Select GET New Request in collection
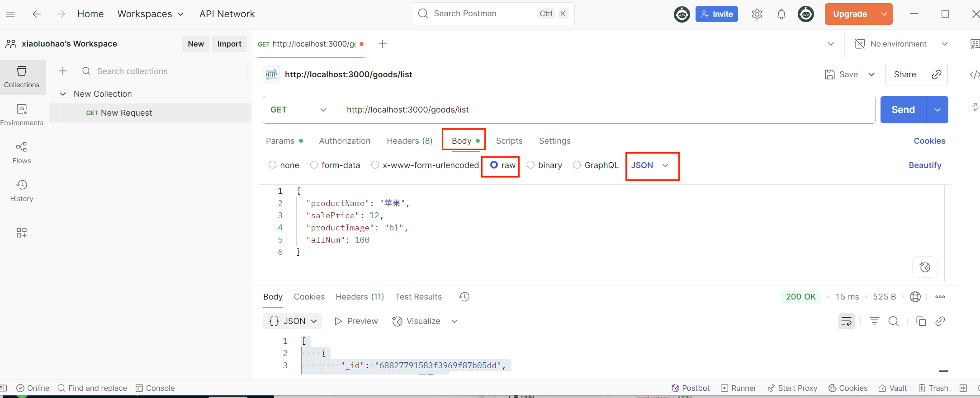The height and width of the screenshot is (398, 980). [150, 113]
